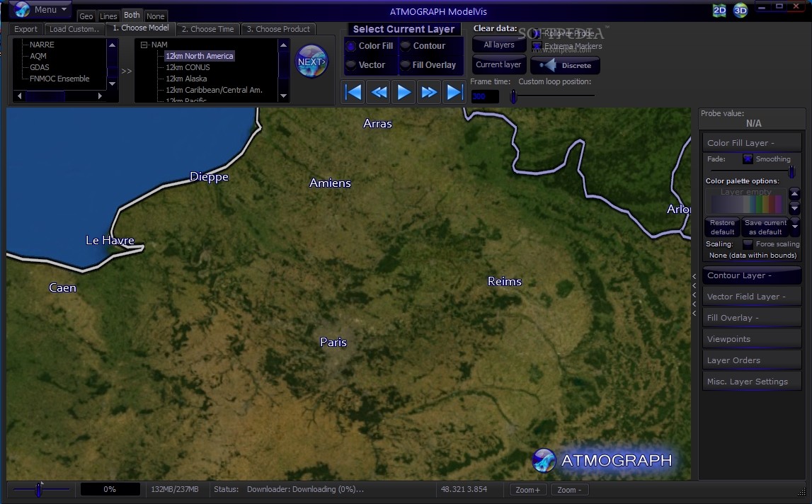This screenshot has width=812, height=504.
Task: Open 2. Choose Time tab
Action: point(207,29)
